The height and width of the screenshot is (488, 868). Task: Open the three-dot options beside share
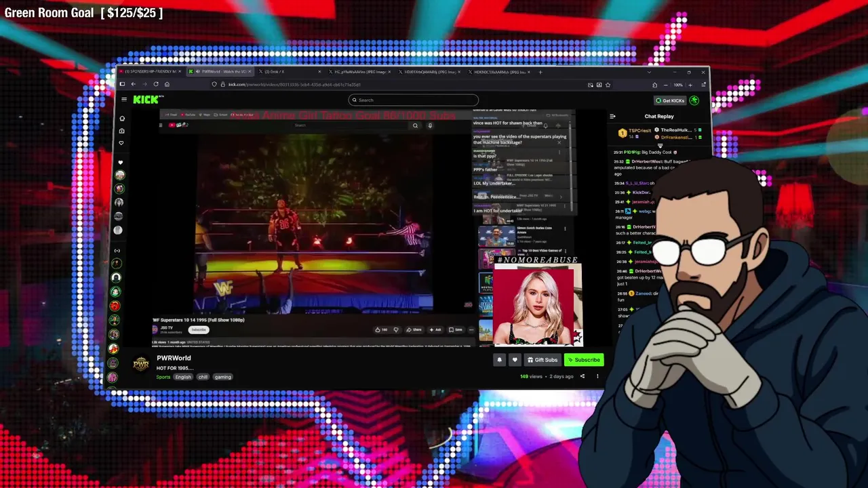click(x=597, y=376)
